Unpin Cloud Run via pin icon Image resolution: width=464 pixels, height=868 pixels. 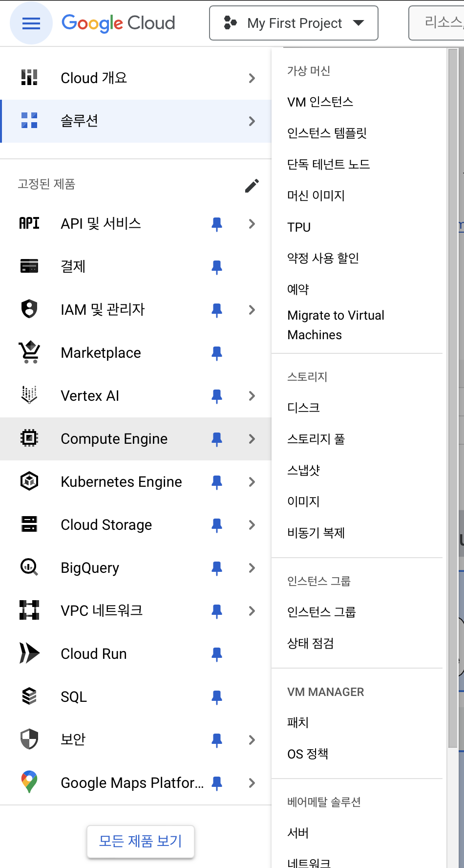(217, 654)
